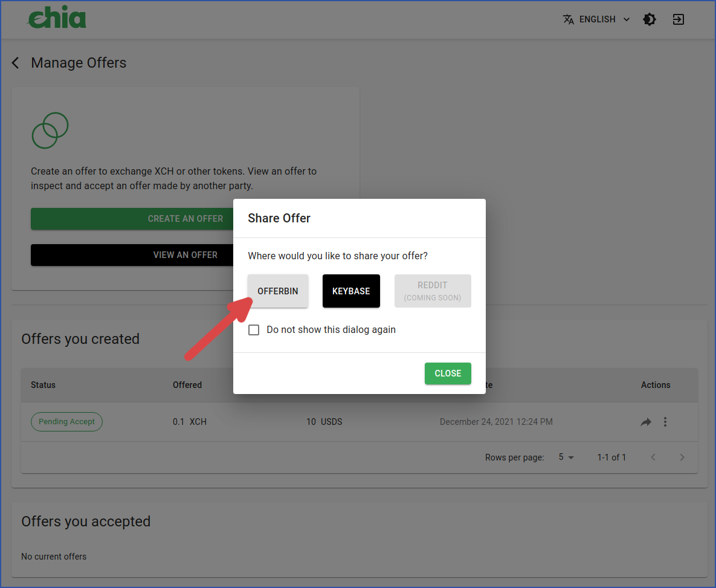716x588 pixels.
Task: Click the share arrow icon in offer row
Action: click(646, 422)
